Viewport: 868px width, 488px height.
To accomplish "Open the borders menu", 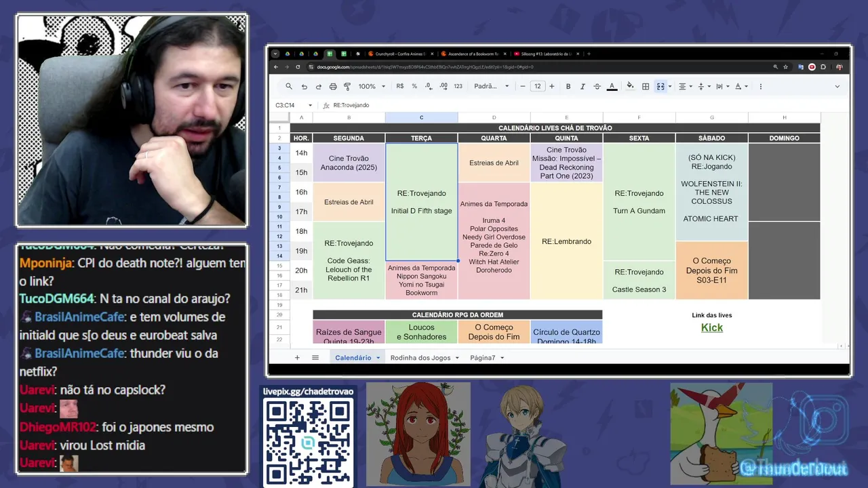I will 646,86.
